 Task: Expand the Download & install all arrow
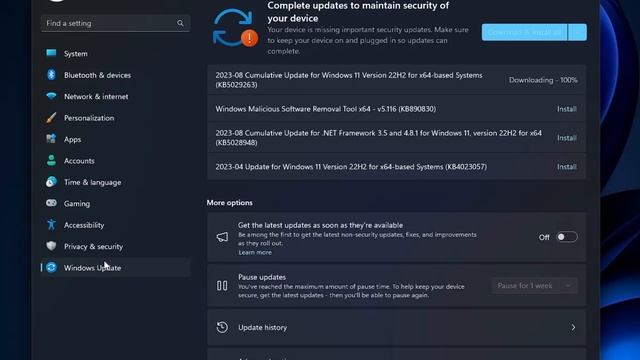click(x=577, y=32)
